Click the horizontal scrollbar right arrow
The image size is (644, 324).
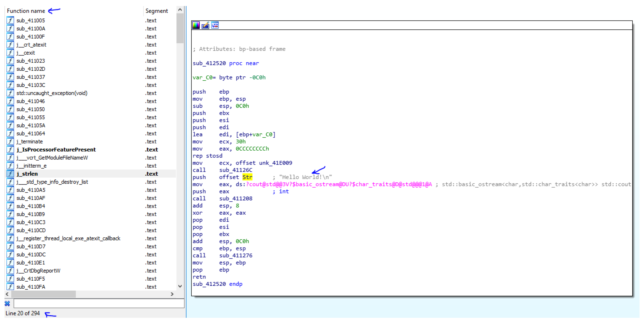(x=172, y=294)
